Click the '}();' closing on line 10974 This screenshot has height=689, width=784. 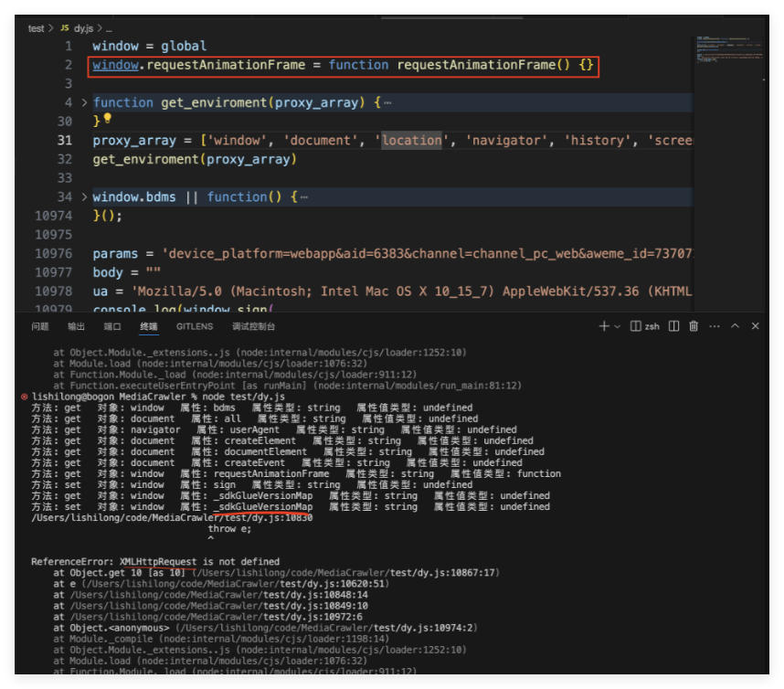click(x=108, y=216)
